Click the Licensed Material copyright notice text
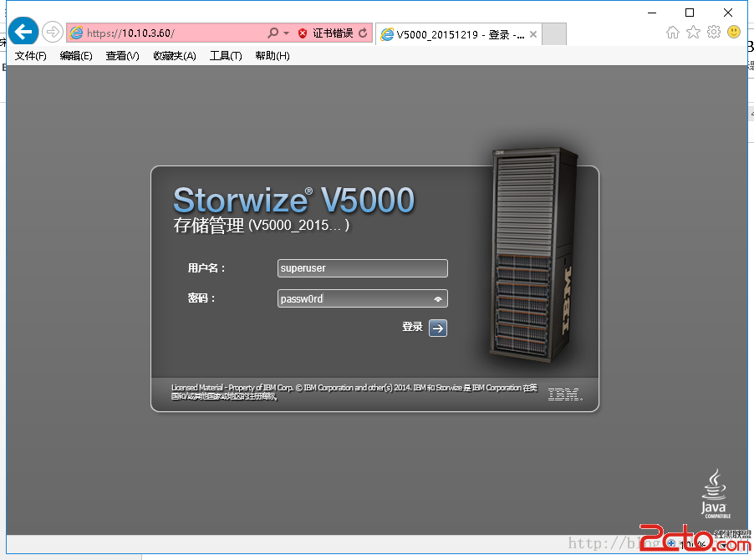This screenshot has height=560, width=754. 354,392
